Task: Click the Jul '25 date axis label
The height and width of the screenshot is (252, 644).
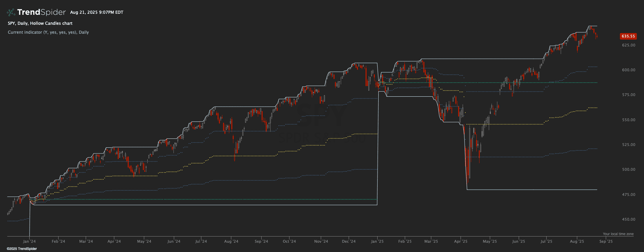Action: 547,241
